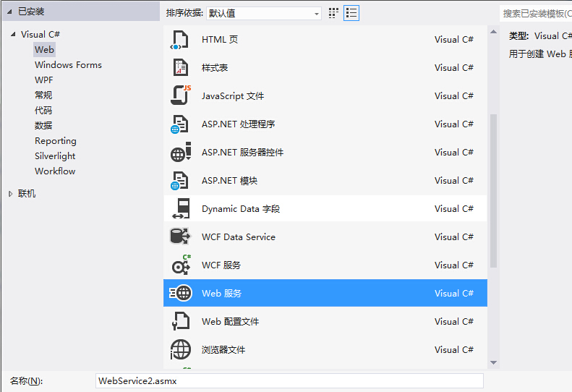Viewport: 572px width, 392px height.
Task: Select Web 服务 template name
Action: tap(221, 293)
